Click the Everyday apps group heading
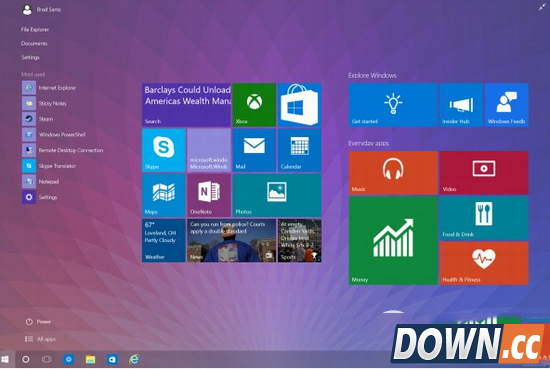 pos(368,143)
